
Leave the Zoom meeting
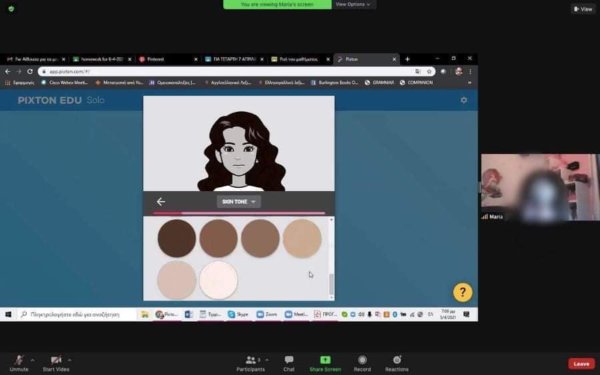click(x=581, y=364)
